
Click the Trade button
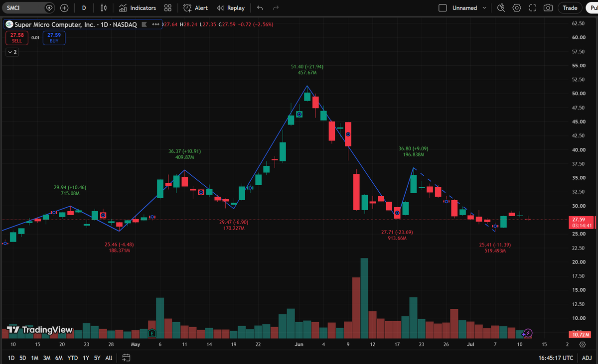570,8
